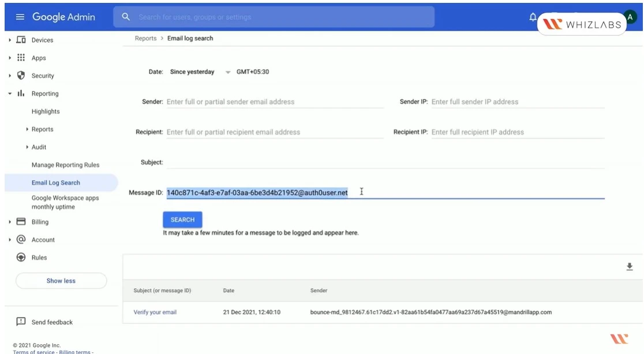Expand the Reports submenu arrow
Image resolution: width=644 pixels, height=354 pixels.
click(x=27, y=129)
